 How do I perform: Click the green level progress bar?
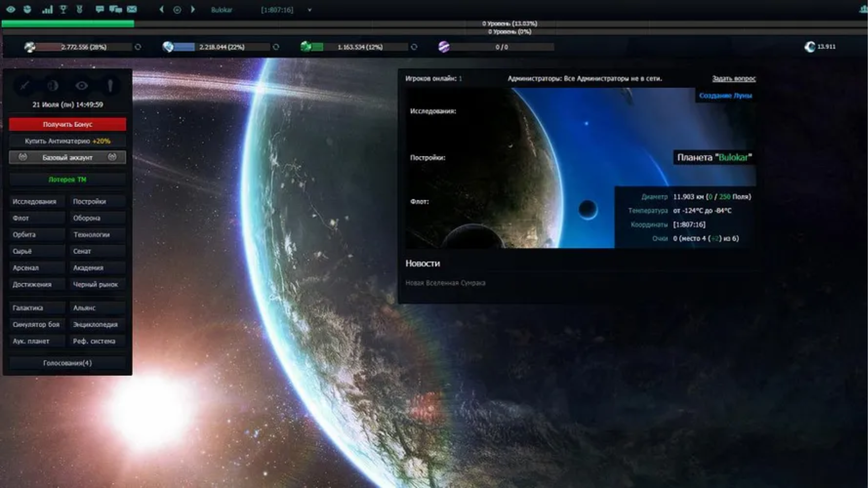68,23
